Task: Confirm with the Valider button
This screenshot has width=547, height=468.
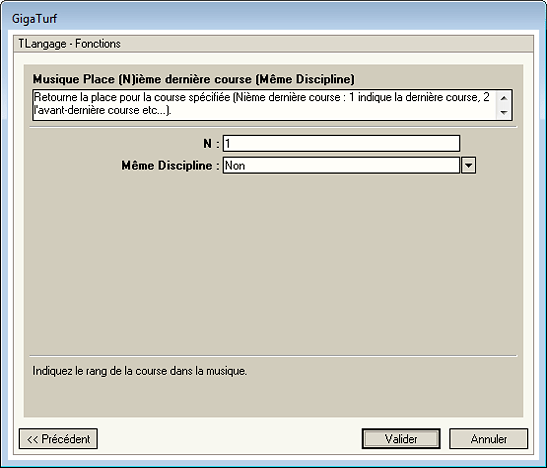Action: (x=401, y=439)
